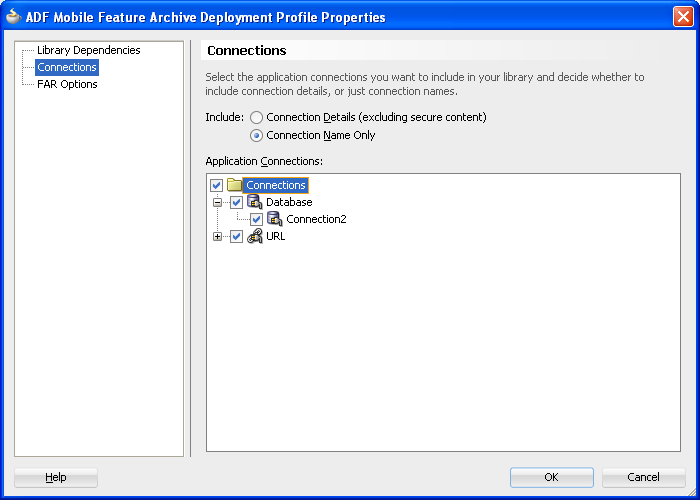Screen dimensions: 700x500
Task: Expand the URL tree node
Action: coord(217,237)
